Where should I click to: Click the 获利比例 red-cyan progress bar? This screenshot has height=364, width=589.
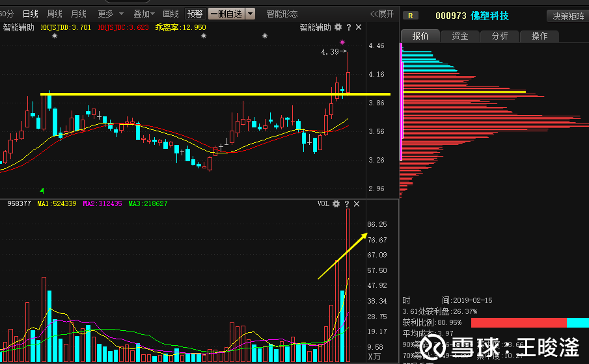[x=530, y=322]
